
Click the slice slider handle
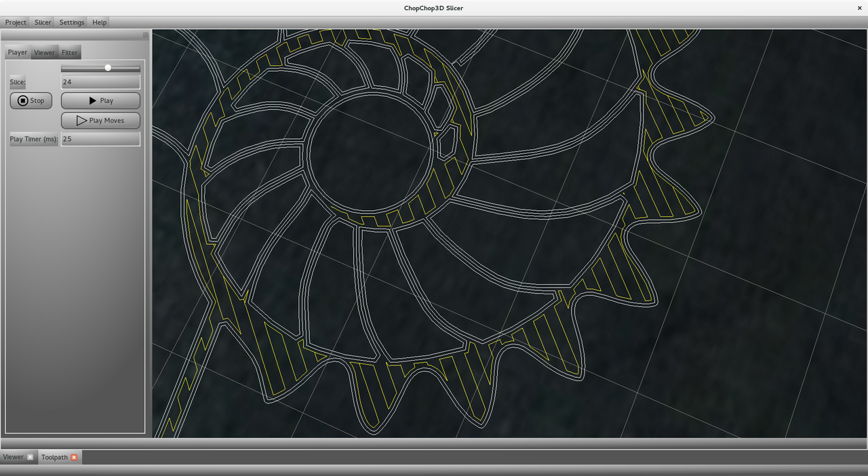coord(108,68)
